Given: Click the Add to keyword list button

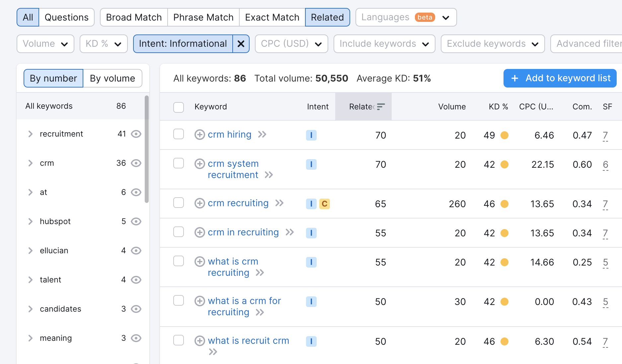Looking at the screenshot, I should pyautogui.click(x=560, y=78).
